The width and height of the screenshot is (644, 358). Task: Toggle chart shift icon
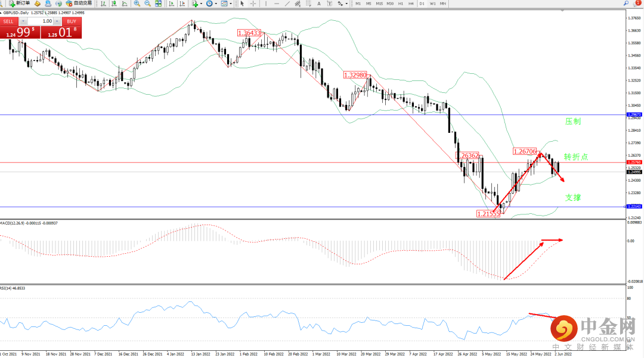(x=182, y=4)
